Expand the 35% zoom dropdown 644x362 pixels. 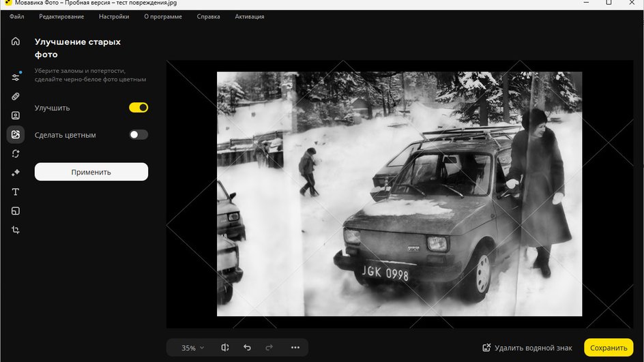(x=192, y=348)
